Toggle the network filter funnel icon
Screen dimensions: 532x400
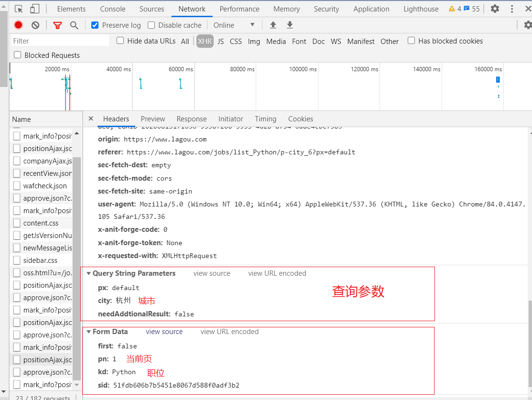point(57,25)
